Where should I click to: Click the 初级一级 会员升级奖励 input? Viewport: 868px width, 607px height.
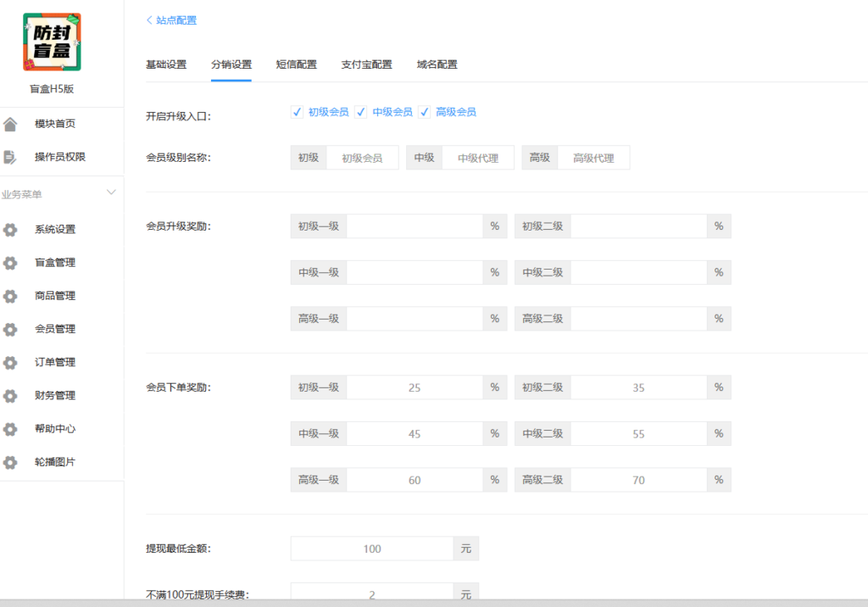coord(414,226)
